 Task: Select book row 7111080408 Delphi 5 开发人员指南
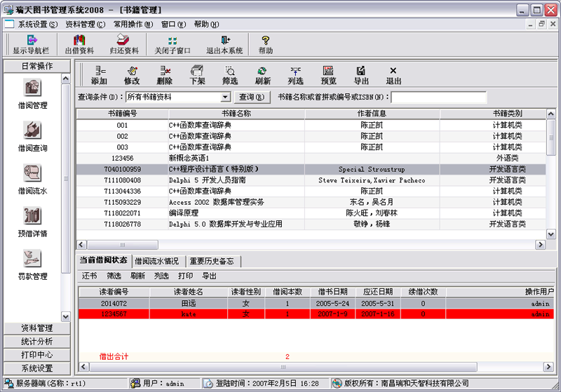[x=311, y=180]
